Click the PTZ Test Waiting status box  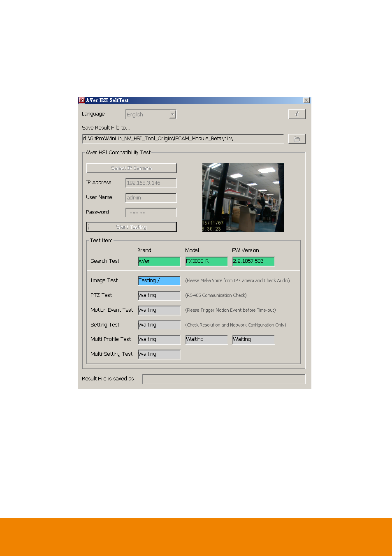159,295
